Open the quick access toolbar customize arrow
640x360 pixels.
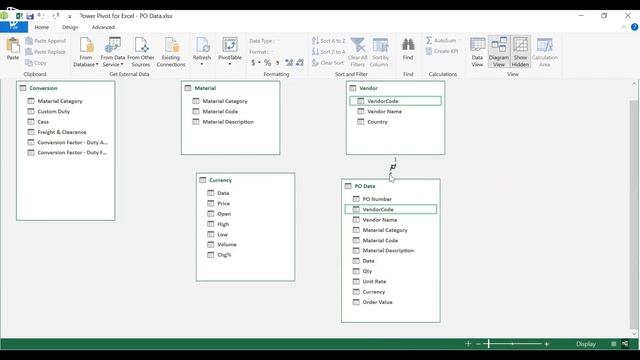click(x=70, y=16)
